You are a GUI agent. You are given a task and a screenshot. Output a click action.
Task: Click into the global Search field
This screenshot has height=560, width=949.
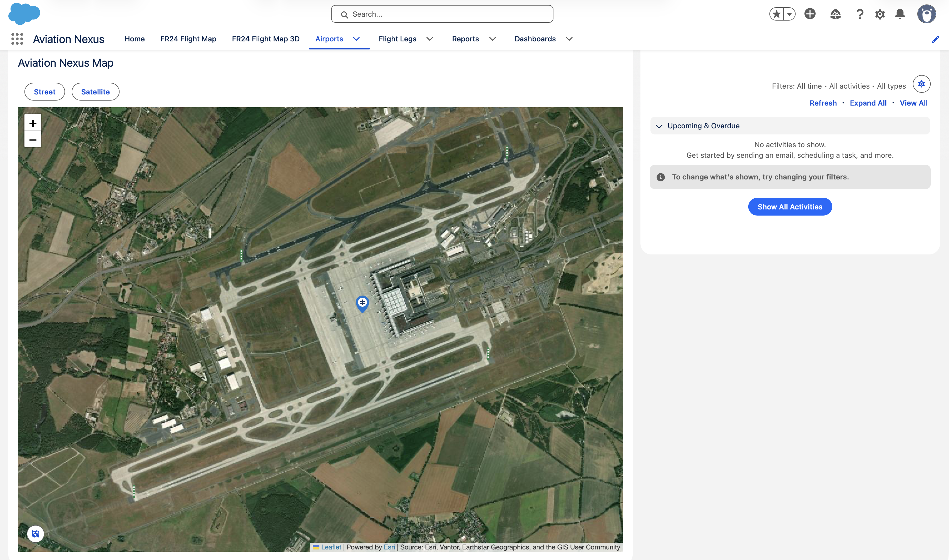(x=442, y=14)
